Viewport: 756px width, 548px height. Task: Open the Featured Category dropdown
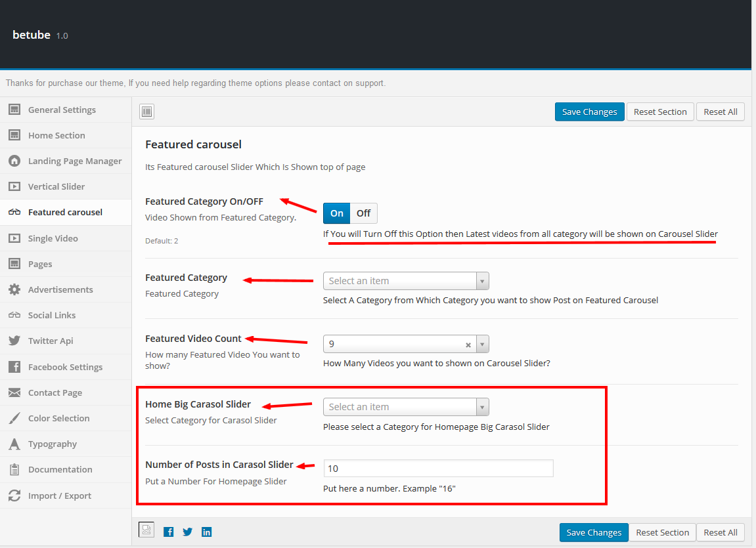coord(406,281)
